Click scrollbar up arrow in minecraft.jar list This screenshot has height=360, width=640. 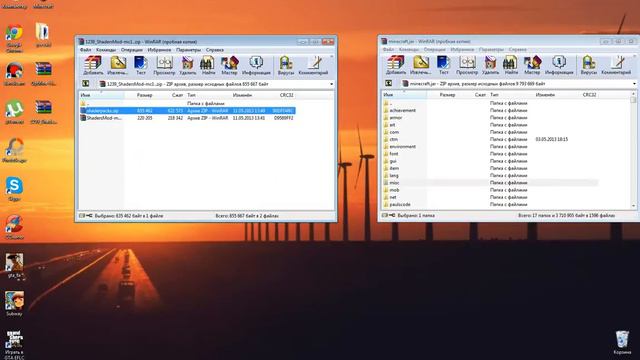633,94
